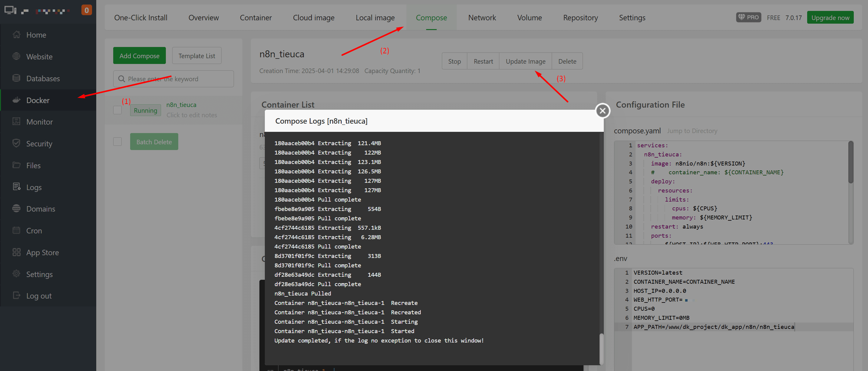The width and height of the screenshot is (868, 371).
Task: Click the Cron calendar icon
Action: point(16,230)
